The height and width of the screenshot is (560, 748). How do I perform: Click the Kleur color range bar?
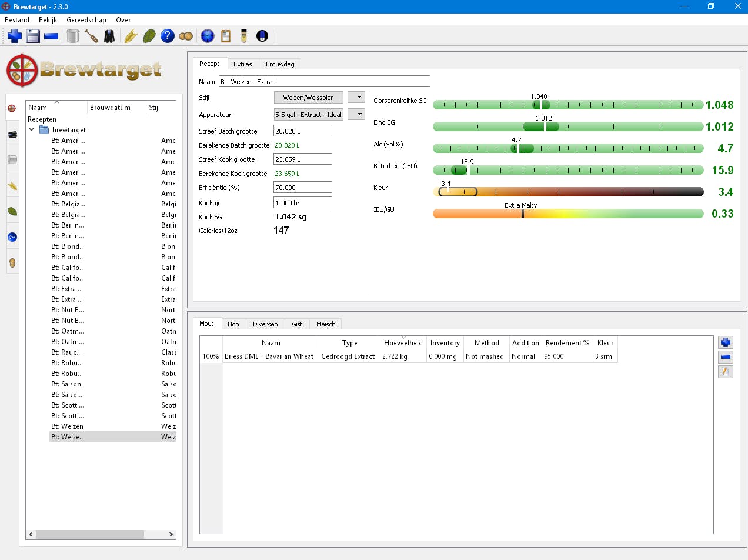tap(567, 192)
